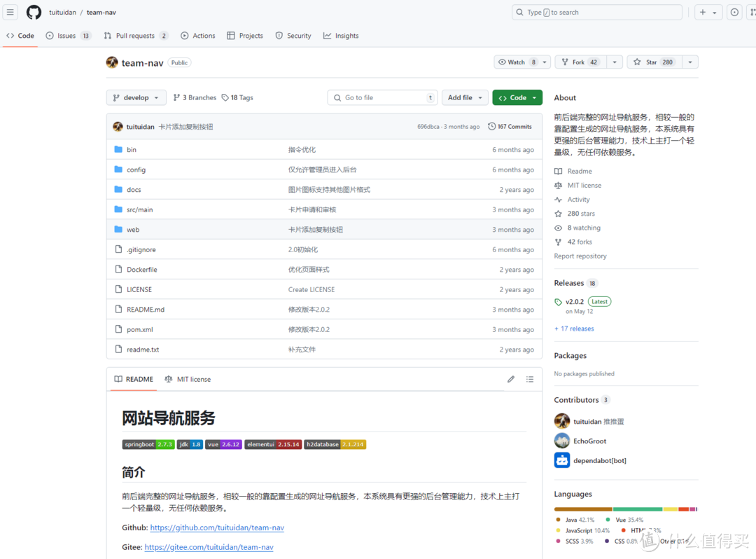Edit README using the pencil icon
Image resolution: width=756 pixels, height=559 pixels.
tap(511, 379)
